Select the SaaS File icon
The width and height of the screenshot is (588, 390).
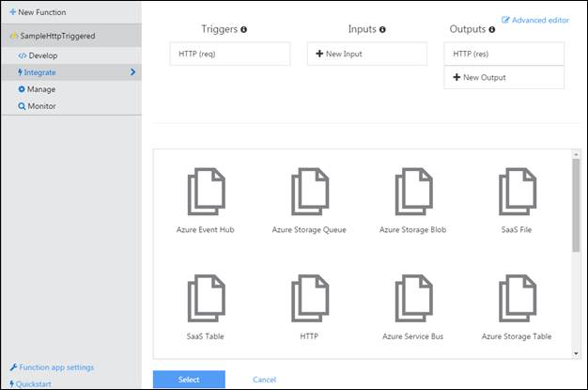tap(516, 192)
